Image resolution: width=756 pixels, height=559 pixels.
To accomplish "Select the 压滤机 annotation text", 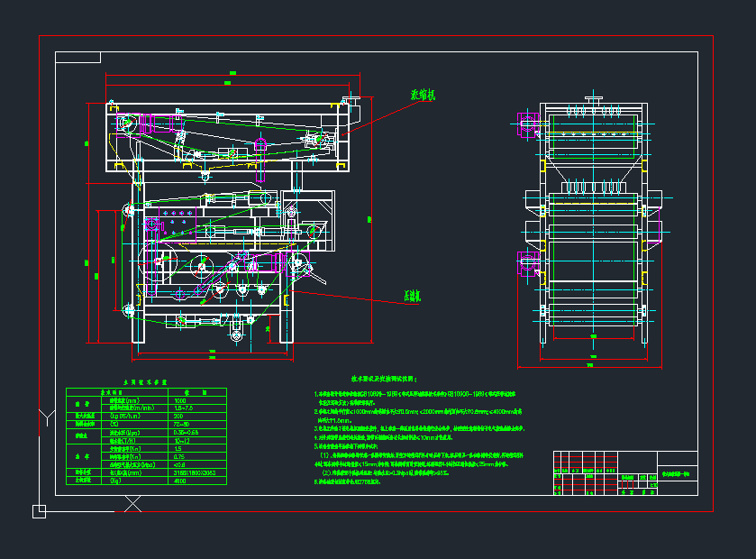I will tap(414, 295).
